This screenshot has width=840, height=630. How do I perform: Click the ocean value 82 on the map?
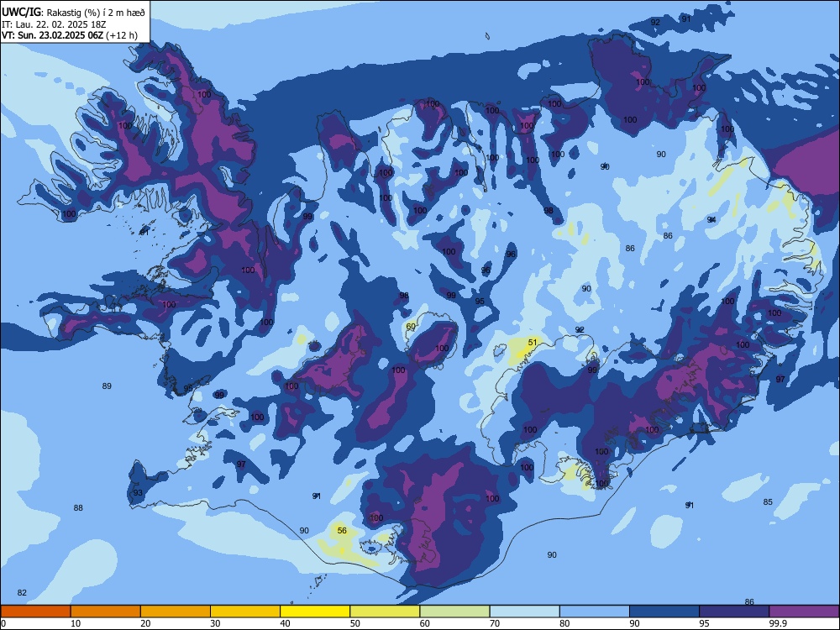click(x=22, y=592)
